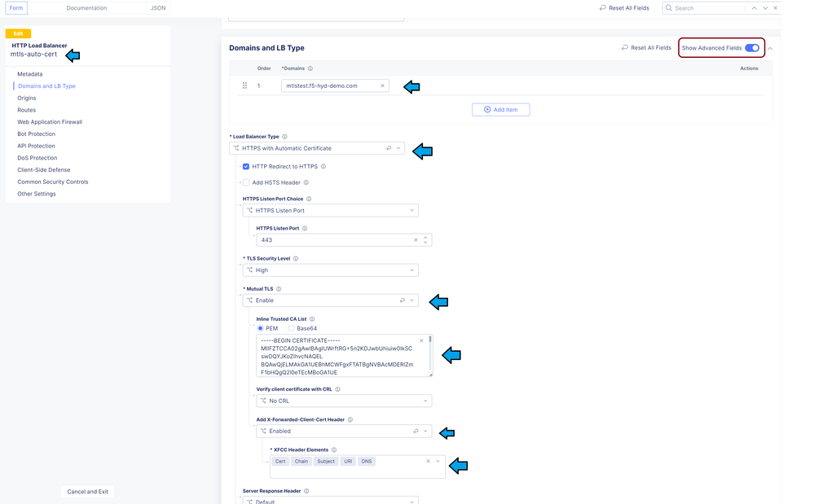Image resolution: width=814 pixels, height=504 pixels.
Task: Click the drag handle for domain row 1
Action: pos(244,85)
